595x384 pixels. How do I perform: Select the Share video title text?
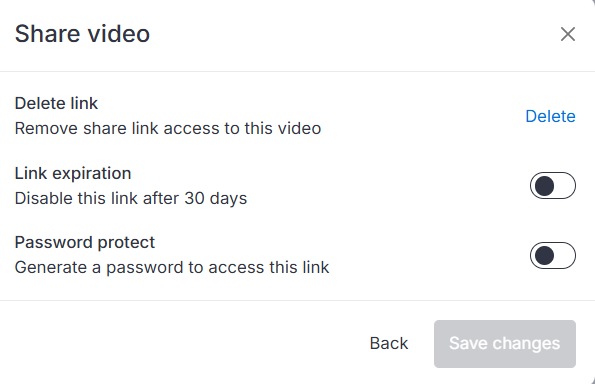(x=82, y=34)
